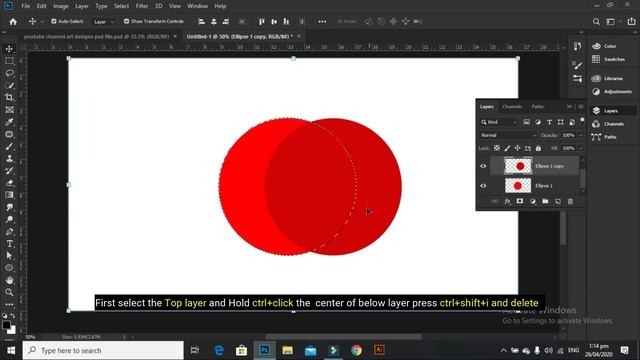Select the Crop tool
Viewport: 640px width, 360px height.
[x=9, y=98]
